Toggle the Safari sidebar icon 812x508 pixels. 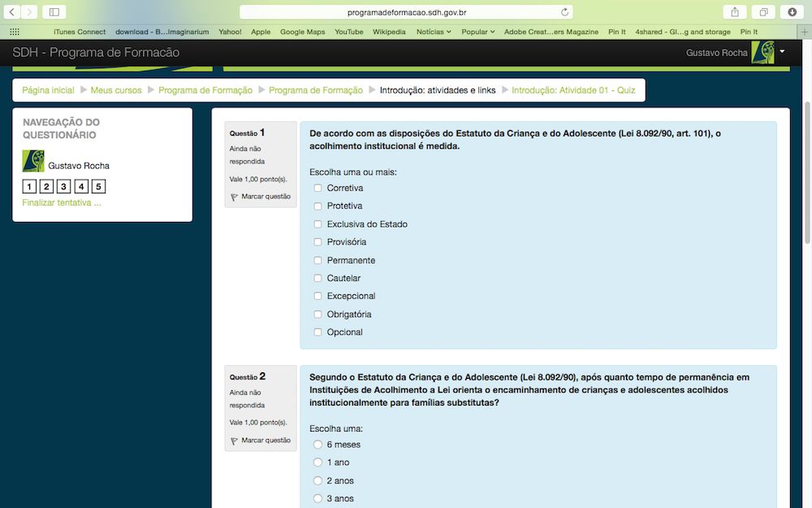(54, 11)
